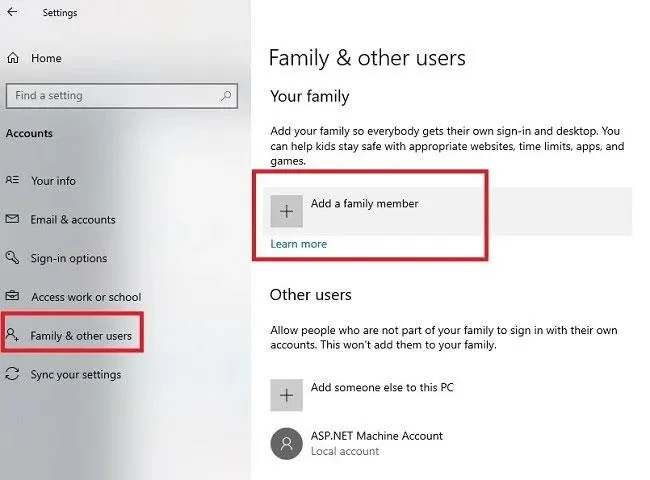This screenshot has height=480, width=650.
Task: Click the Sign-in options key icon
Action: 12,257
